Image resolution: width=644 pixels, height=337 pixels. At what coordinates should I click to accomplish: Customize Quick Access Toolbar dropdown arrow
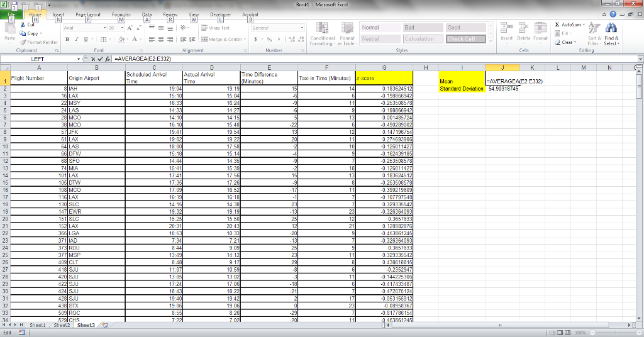(49, 5)
